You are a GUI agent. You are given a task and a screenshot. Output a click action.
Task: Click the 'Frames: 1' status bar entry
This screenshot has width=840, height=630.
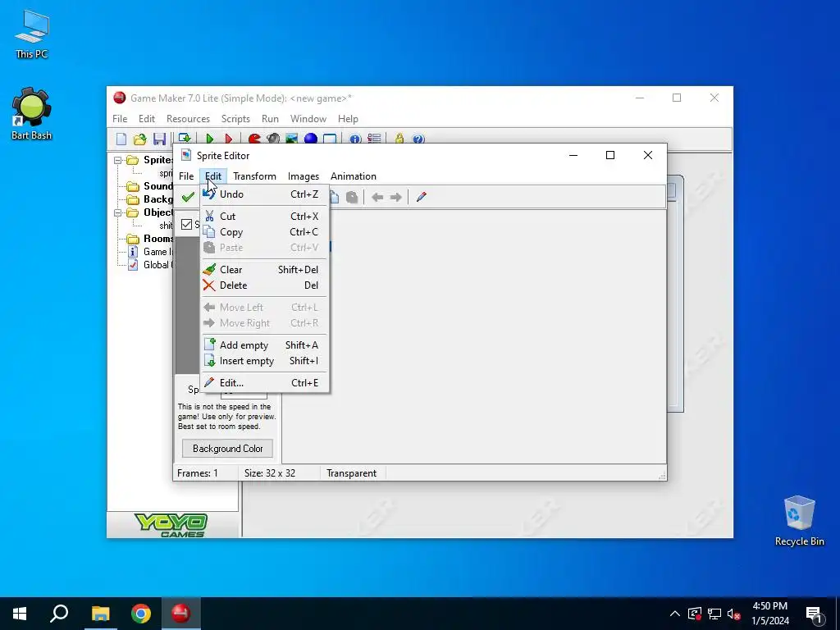[198, 473]
